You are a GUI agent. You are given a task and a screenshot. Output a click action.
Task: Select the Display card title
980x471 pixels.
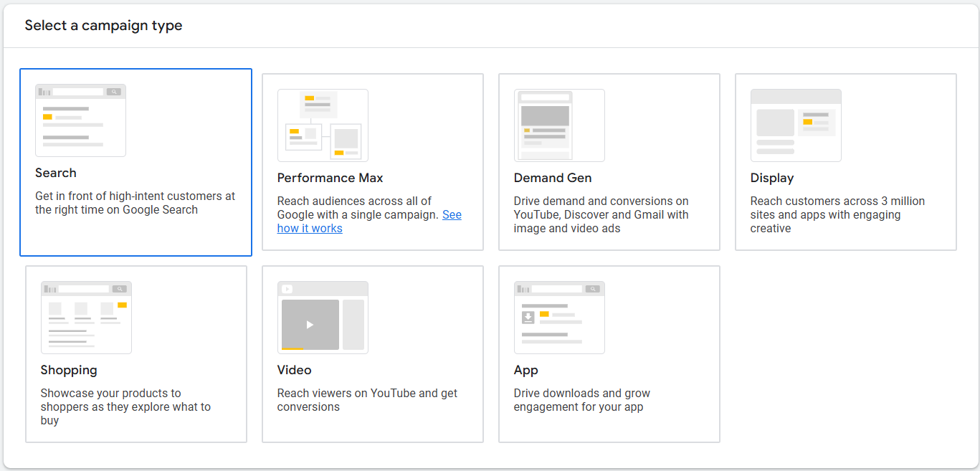pyautogui.click(x=772, y=178)
